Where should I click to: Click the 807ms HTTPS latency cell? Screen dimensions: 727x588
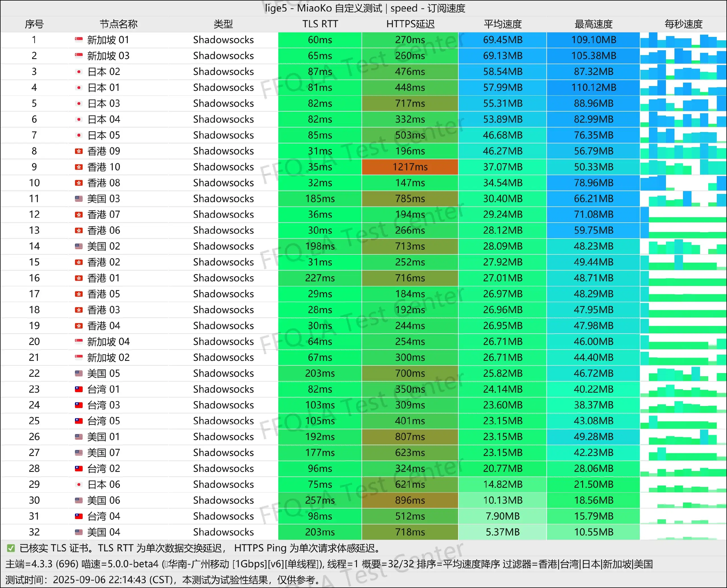[x=410, y=437]
